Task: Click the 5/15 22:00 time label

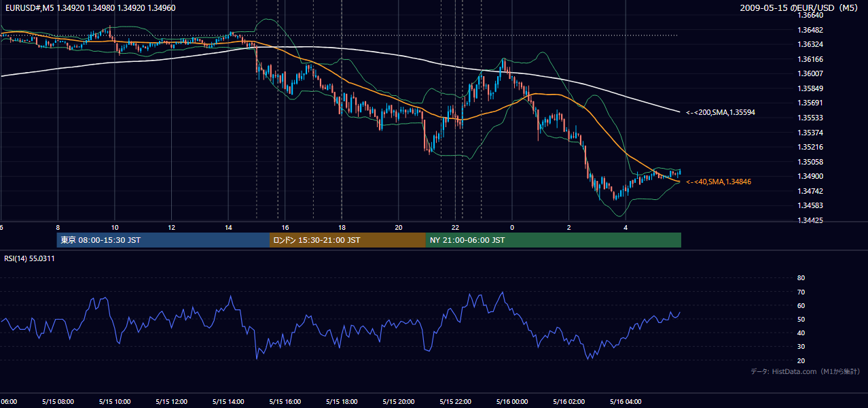Action: [455, 401]
